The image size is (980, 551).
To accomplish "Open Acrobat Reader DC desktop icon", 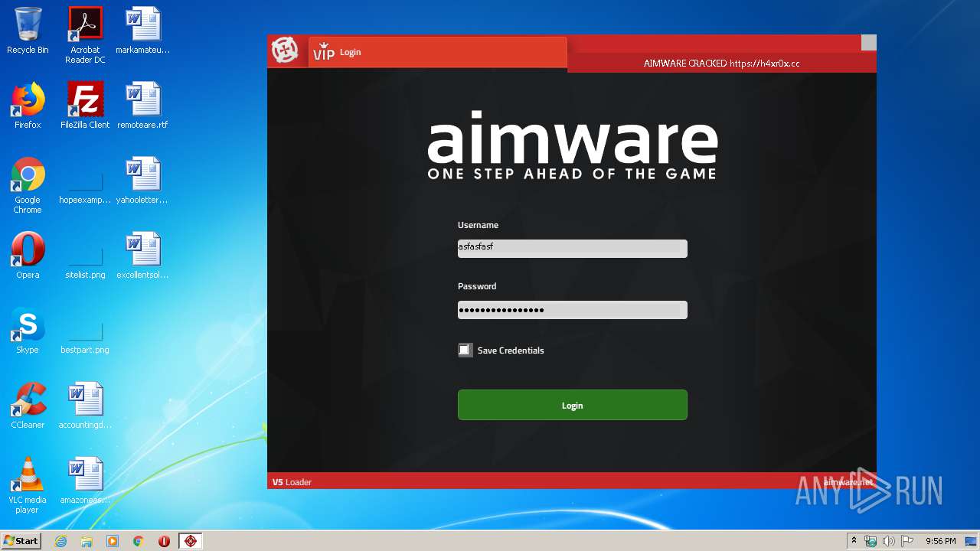I will [85, 35].
